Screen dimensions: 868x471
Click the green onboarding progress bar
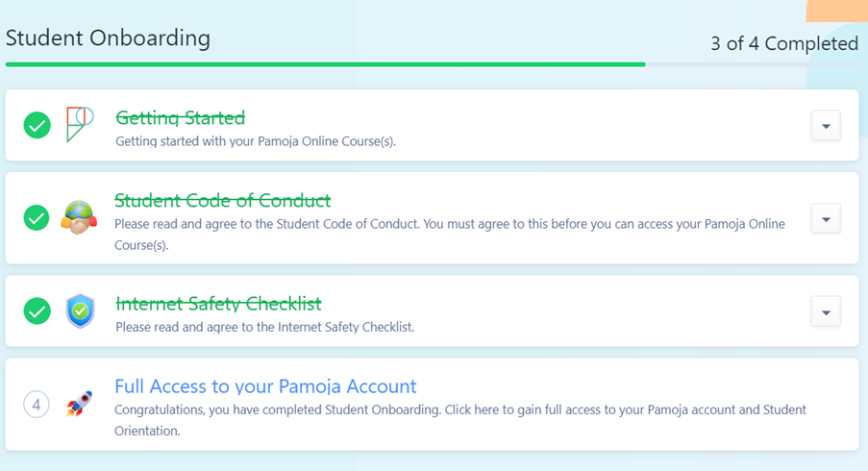pyautogui.click(x=326, y=64)
